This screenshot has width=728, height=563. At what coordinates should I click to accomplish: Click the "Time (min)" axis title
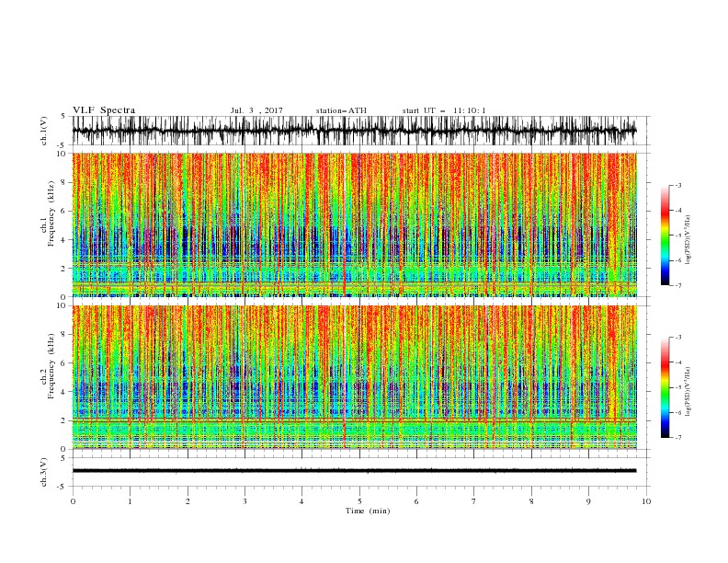tap(368, 511)
